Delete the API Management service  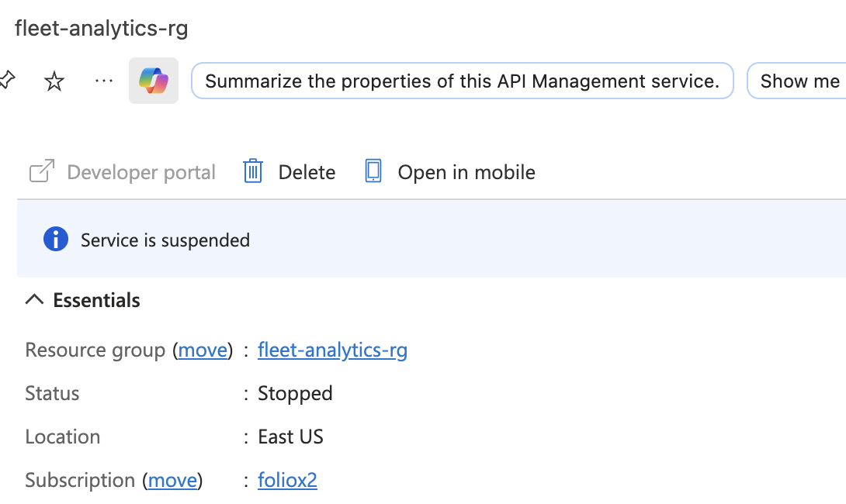click(x=290, y=172)
